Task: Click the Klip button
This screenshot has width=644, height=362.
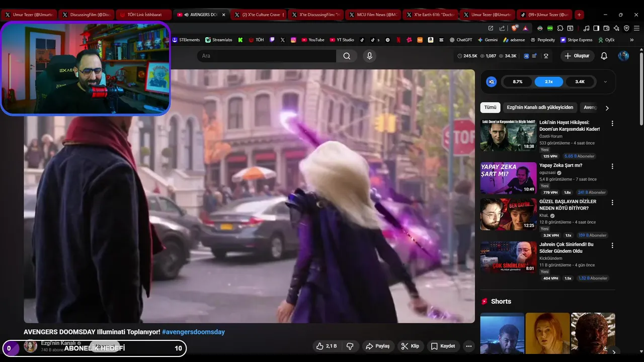Action: coord(410,346)
